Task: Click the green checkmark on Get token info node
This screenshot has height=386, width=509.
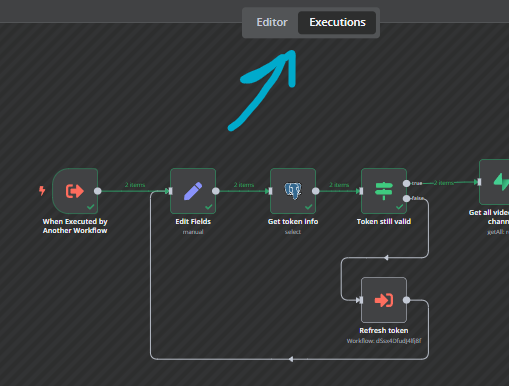Action: (309, 207)
